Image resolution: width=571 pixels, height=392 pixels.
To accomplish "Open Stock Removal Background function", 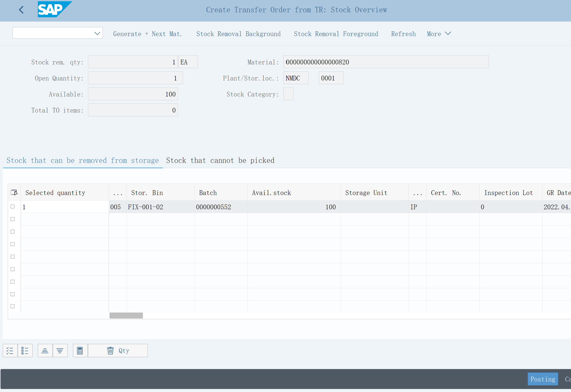I will [x=238, y=33].
